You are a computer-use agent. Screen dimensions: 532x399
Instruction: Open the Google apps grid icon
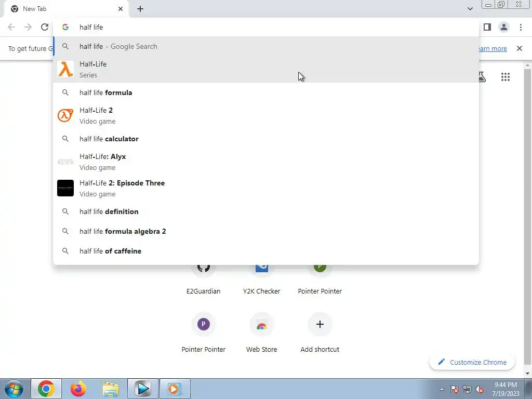(506, 77)
